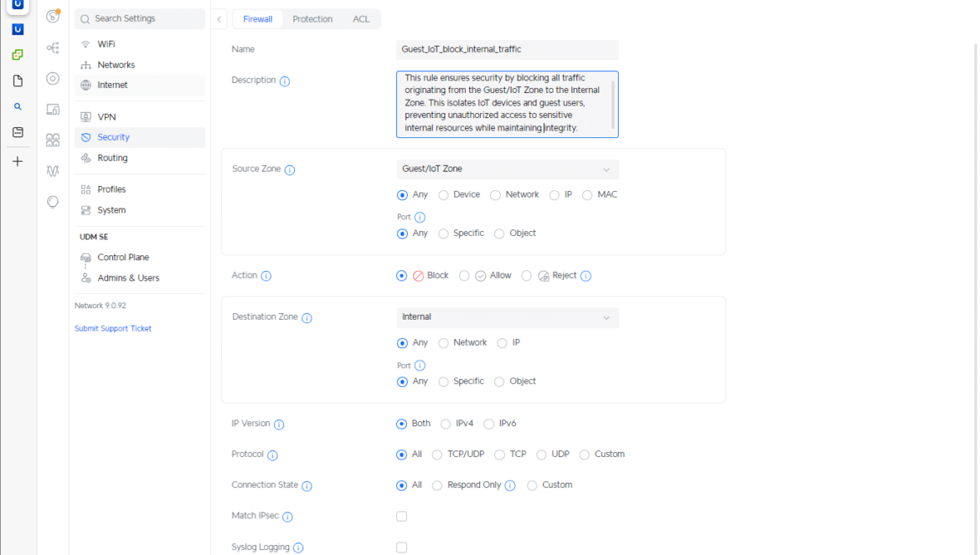Show info tooltip for IP Version
980x555 pixels.
(x=280, y=424)
